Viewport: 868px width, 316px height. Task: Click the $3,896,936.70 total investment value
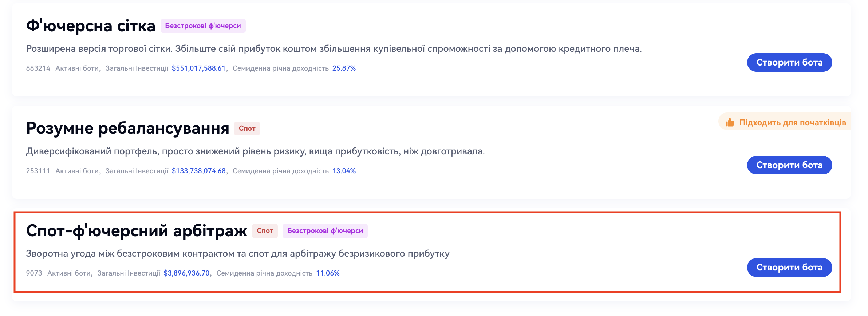186,273
